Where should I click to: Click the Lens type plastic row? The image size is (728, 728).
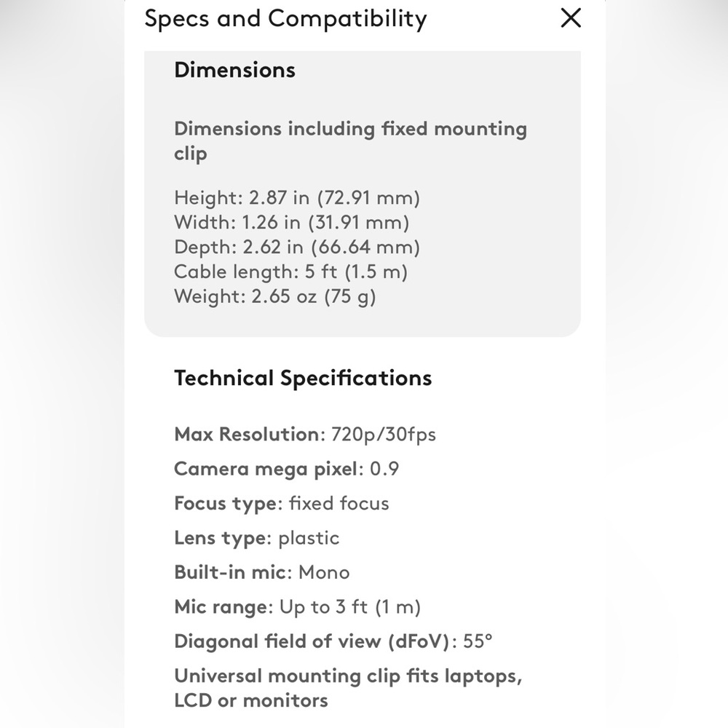pyautogui.click(x=257, y=538)
